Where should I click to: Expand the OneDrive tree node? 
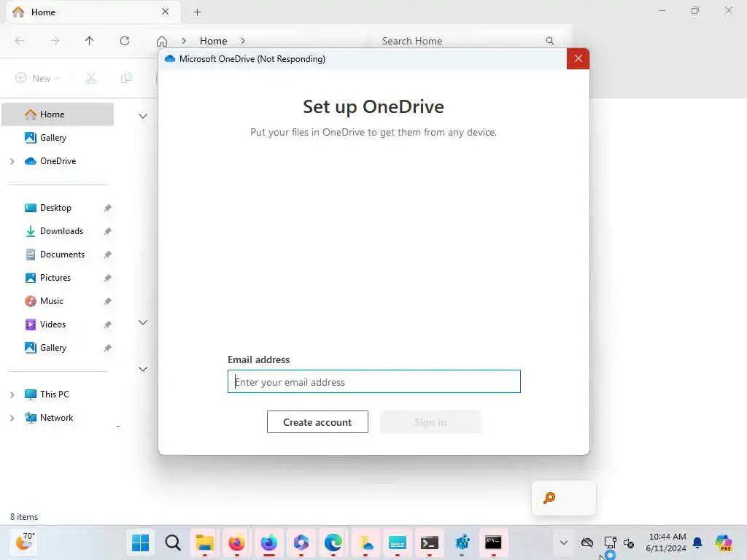click(12, 161)
